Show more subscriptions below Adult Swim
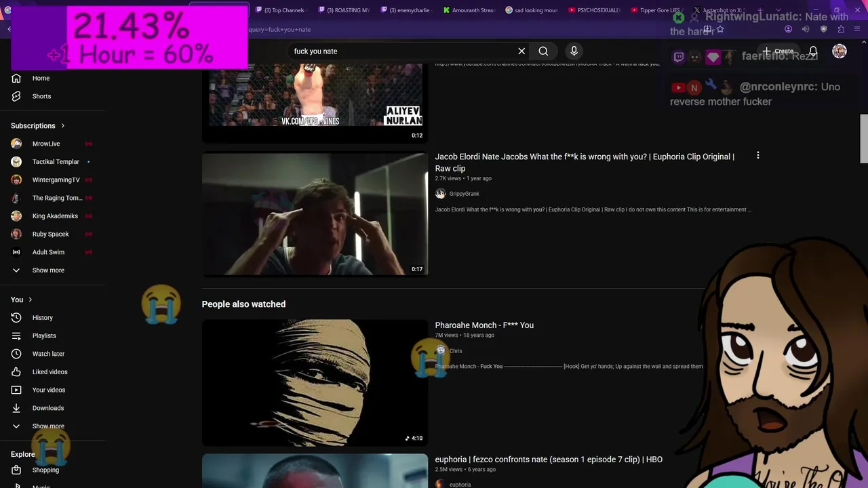 click(x=48, y=270)
